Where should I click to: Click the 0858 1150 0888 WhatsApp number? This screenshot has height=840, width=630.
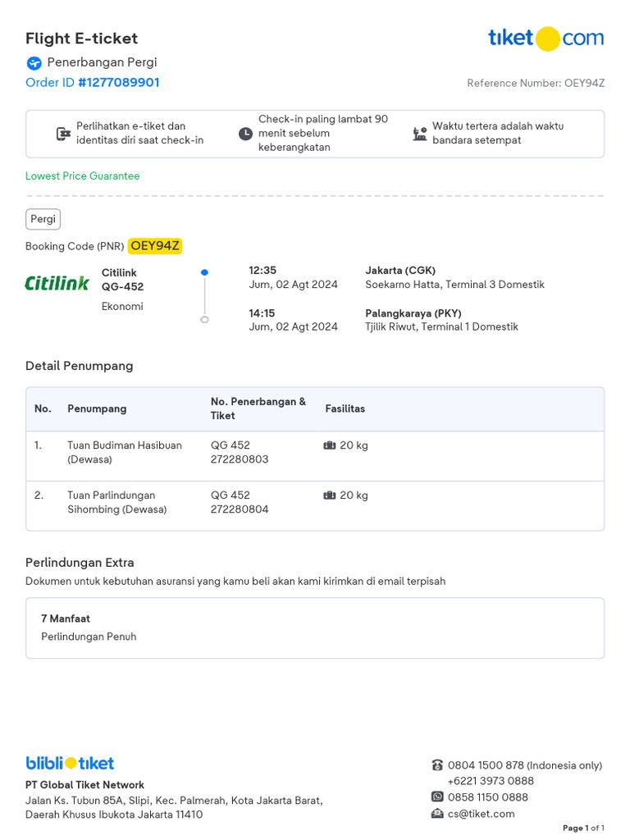(487, 797)
